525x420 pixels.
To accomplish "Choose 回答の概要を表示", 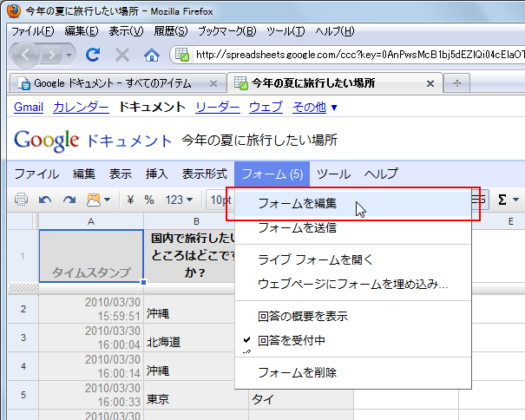I will [x=353, y=316].
